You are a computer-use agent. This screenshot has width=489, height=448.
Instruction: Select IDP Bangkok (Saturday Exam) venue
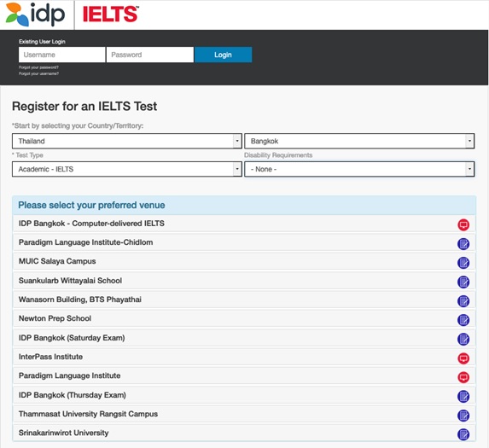(x=244, y=338)
